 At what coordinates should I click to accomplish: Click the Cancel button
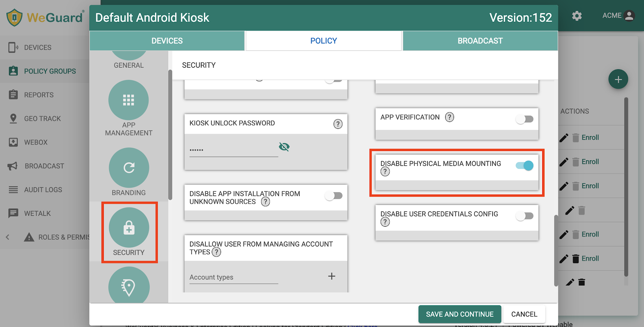524,314
